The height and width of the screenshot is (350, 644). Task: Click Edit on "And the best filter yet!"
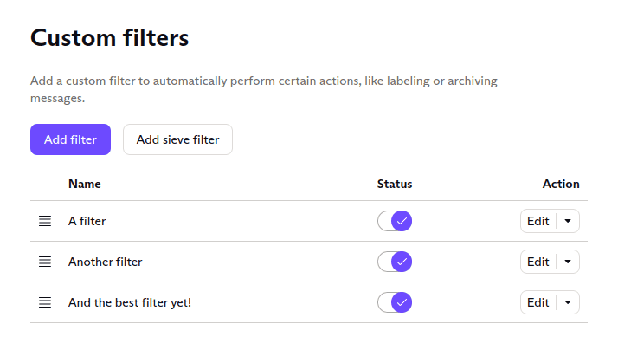tap(538, 302)
